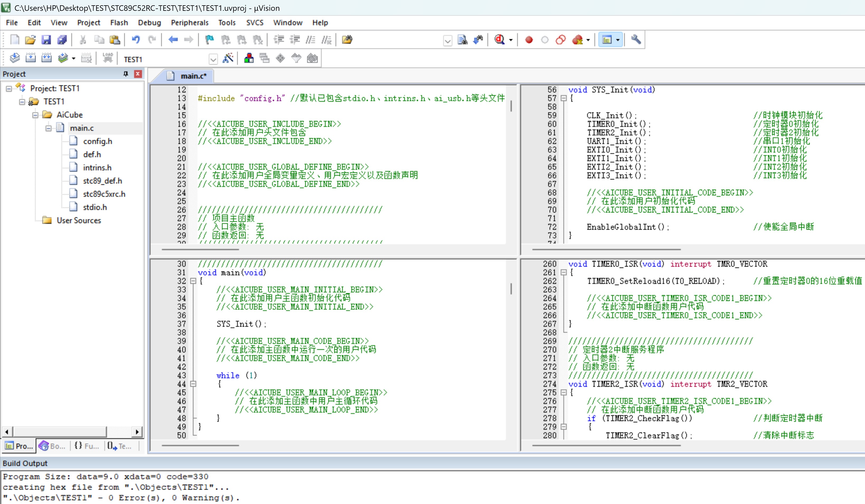Click the Redo icon
This screenshot has width=865, height=504.
152,40
